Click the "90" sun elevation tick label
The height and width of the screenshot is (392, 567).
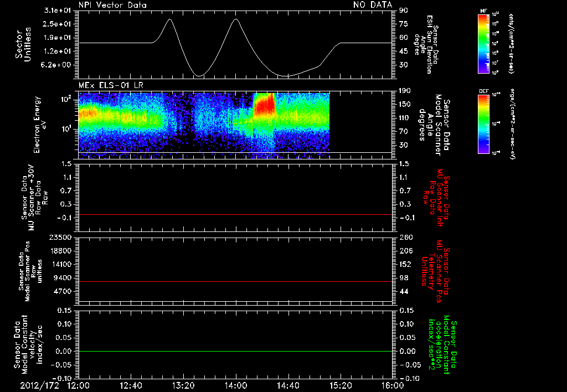[404, 11]
